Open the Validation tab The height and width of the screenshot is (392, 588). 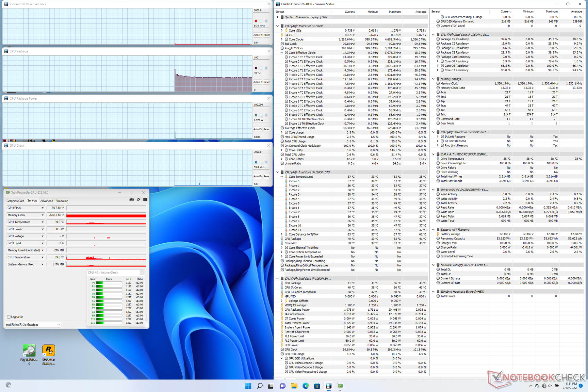coord(62,201)
